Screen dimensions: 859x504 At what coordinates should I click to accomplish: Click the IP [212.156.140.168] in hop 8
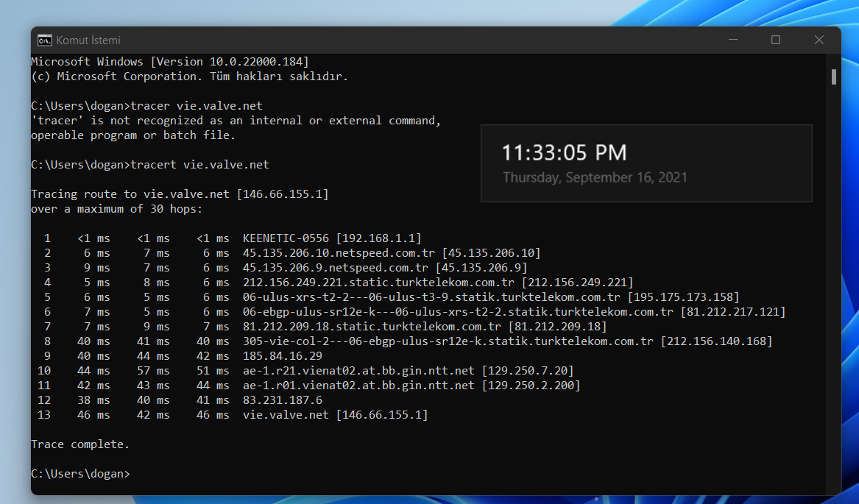716,341
